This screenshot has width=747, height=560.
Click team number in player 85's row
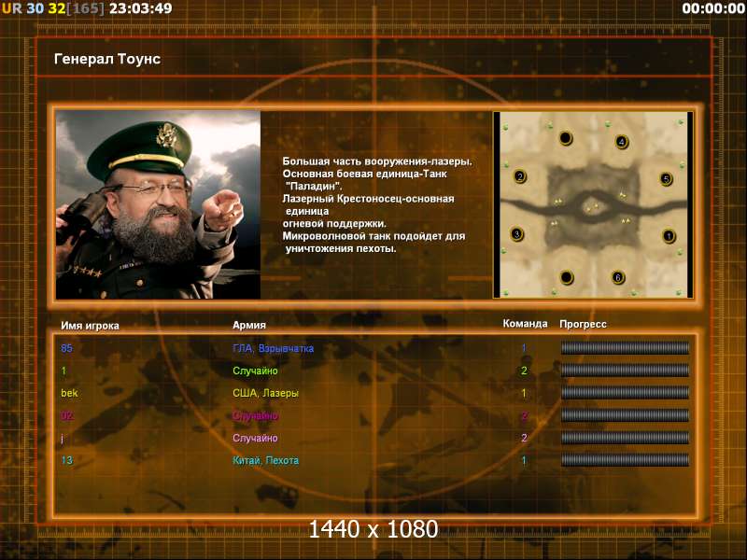tap(524, 347)
